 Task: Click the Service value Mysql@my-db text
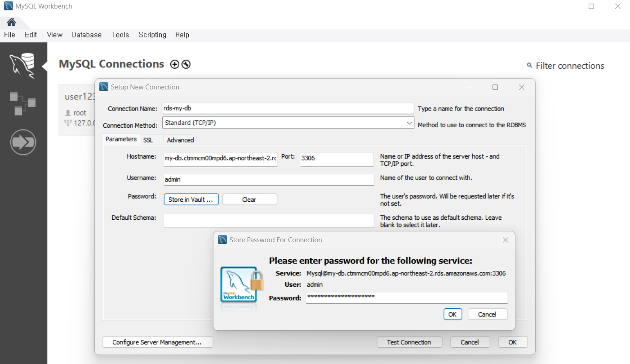click(x=406, y=273)
